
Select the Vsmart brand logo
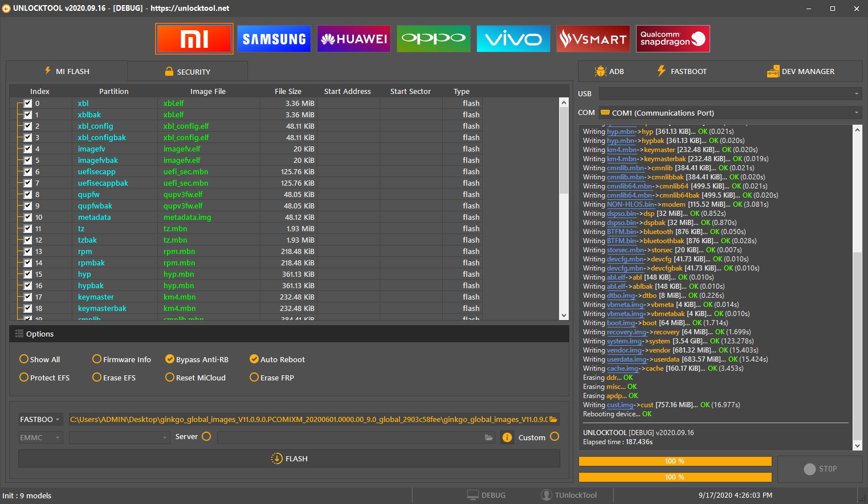coord(593,39)
